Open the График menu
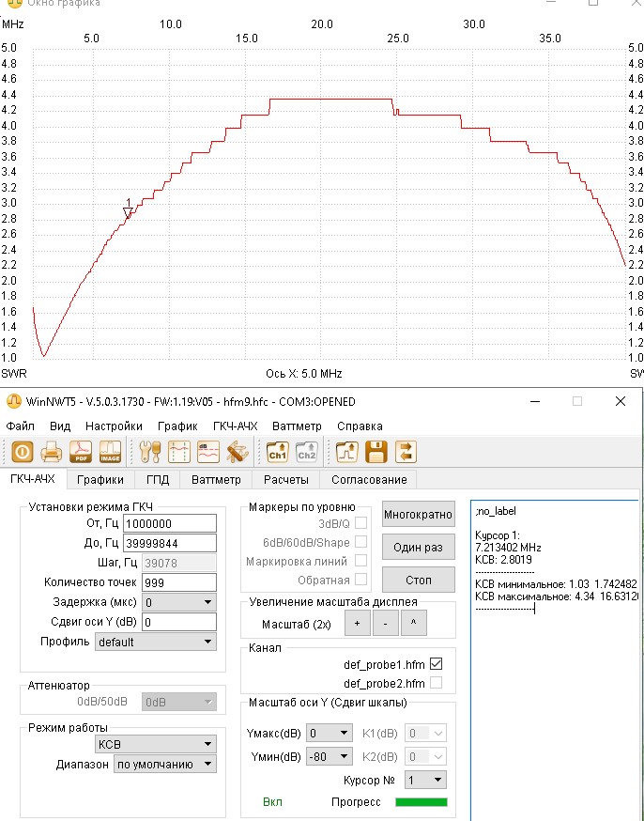644x821 pixels. (x=177, y=426)
